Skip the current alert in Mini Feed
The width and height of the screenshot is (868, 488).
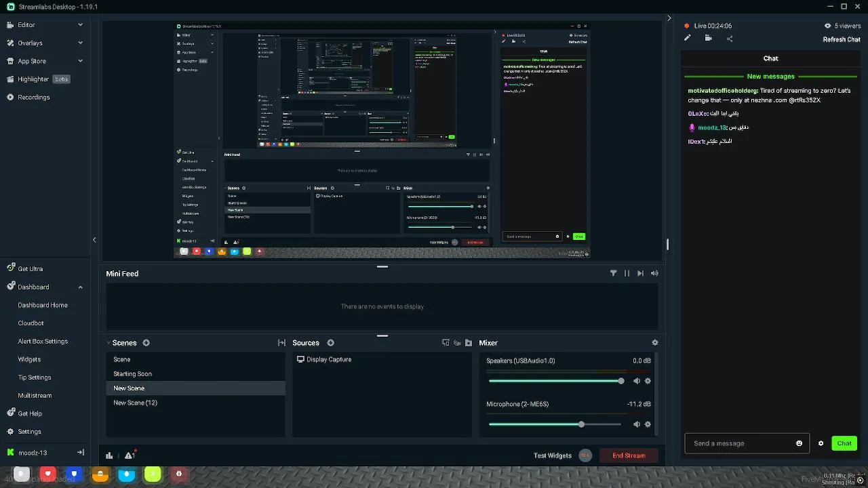pyautogui.click(x=640, y=273)
